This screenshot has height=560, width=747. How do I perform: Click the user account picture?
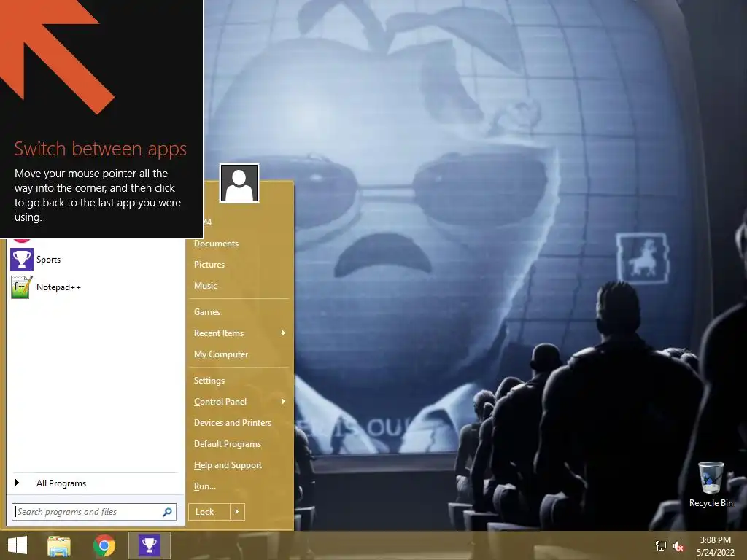click(x=239, y=183)
